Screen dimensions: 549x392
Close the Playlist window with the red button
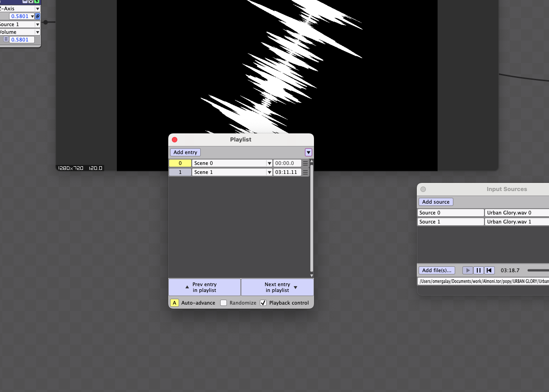(x=175, y=140)
